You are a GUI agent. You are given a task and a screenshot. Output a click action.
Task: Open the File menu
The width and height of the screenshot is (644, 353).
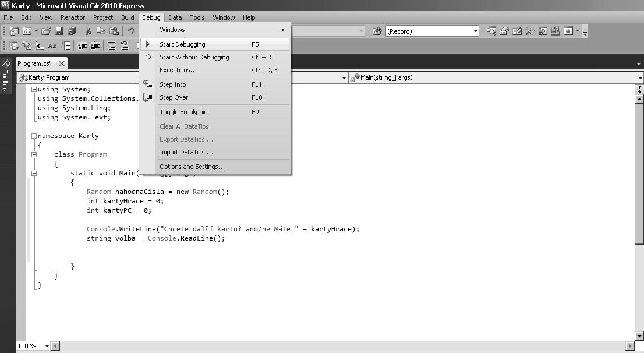click(x=8, y=17)
